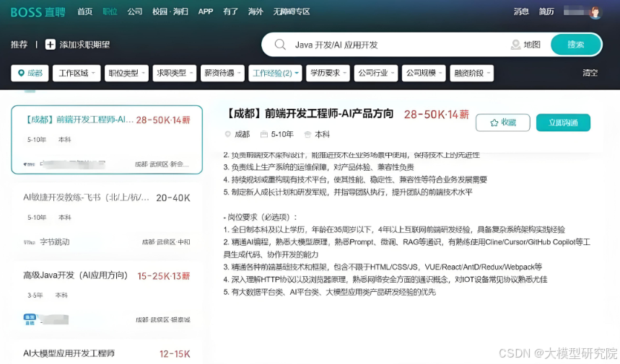The width and height of the screenshot is (620, 364).
Task: Click the BOSS直聘 logo
Action: (38, 12)
